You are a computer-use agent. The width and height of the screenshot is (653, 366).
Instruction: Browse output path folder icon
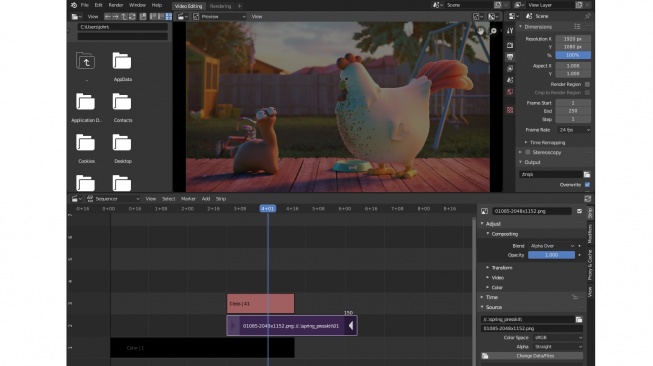(x=587, y=174)
